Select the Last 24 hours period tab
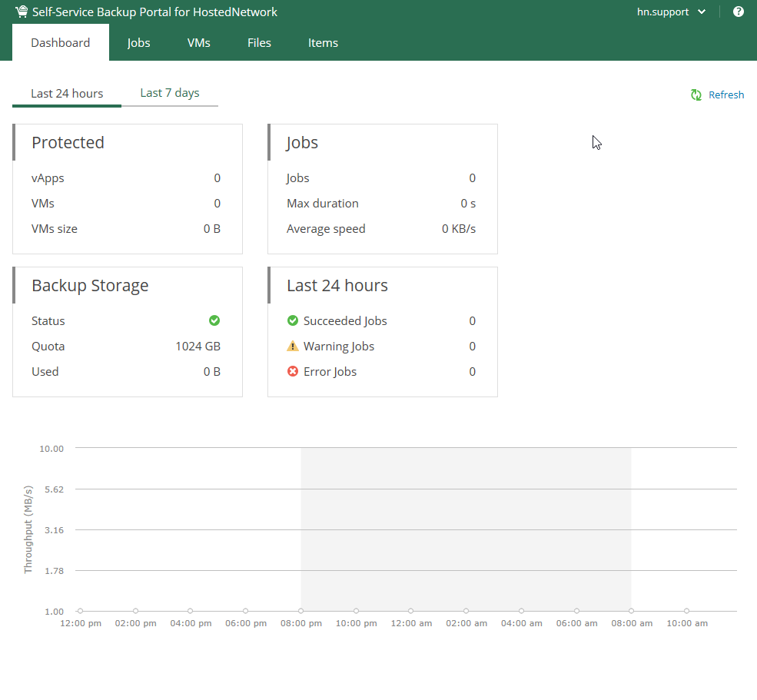Image resolution: width=757 pixels, height=700 pixels. 67,93
